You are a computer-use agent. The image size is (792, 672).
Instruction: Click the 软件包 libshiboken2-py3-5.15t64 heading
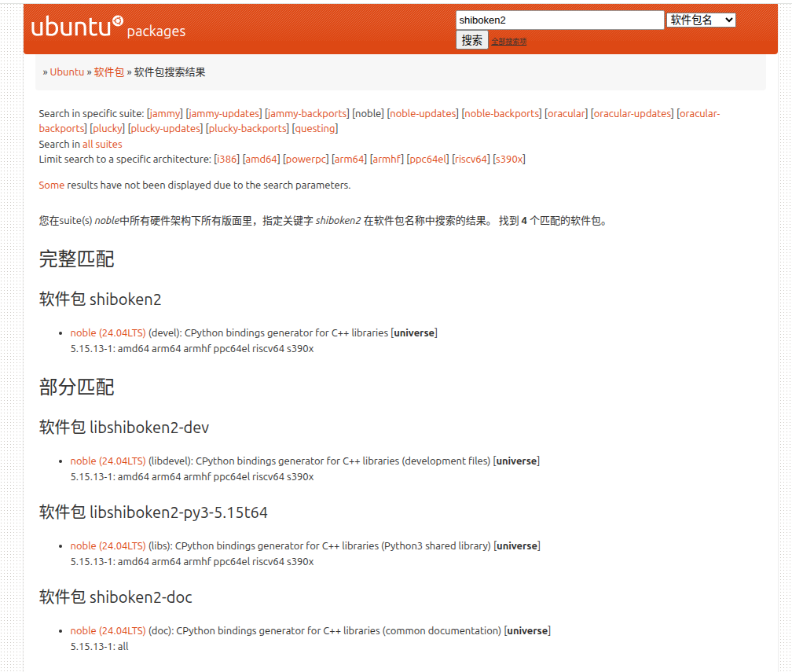153,512
